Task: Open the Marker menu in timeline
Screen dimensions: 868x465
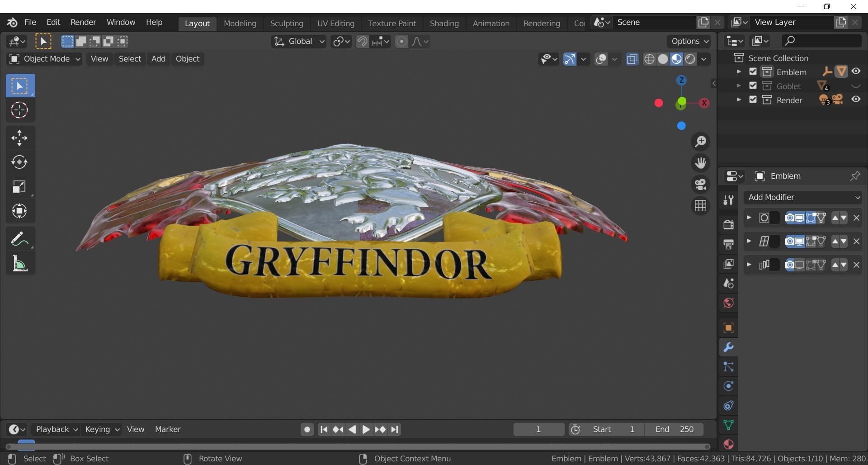Action: (168, 429)
